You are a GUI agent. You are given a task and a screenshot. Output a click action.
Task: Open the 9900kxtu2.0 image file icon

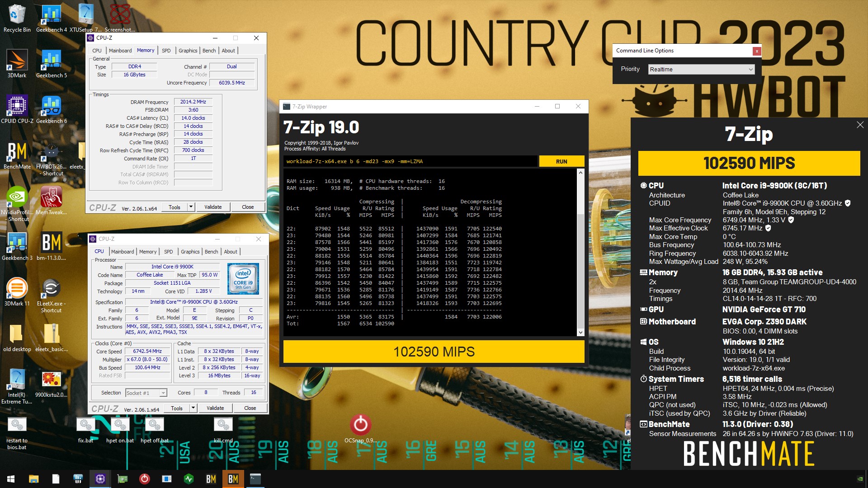52,383
